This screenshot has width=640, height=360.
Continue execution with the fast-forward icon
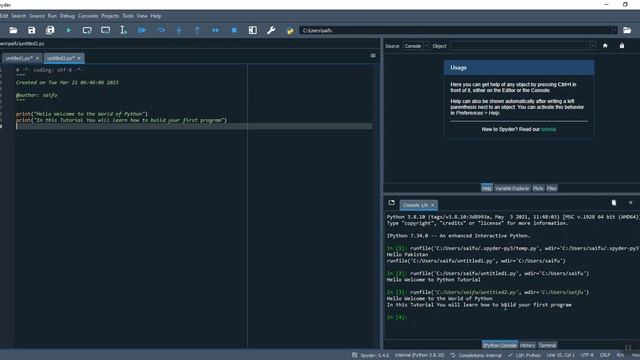click(216, 30)
